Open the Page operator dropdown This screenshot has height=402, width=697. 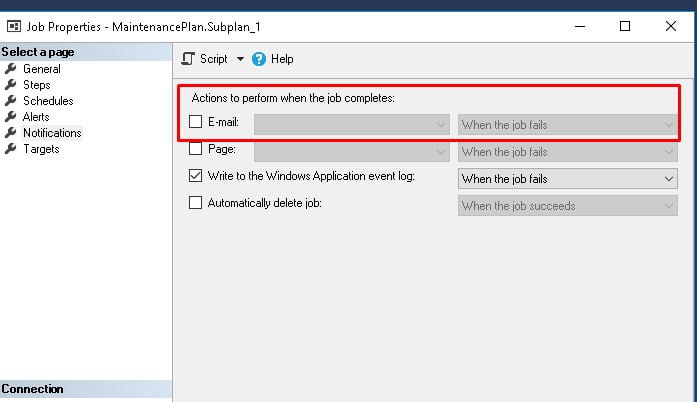[352, 152]
